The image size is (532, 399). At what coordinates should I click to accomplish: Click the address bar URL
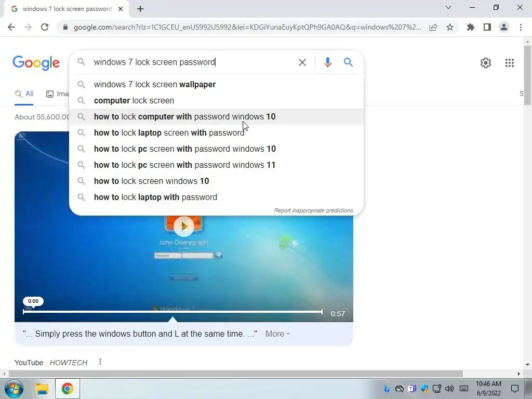(247, 27)
